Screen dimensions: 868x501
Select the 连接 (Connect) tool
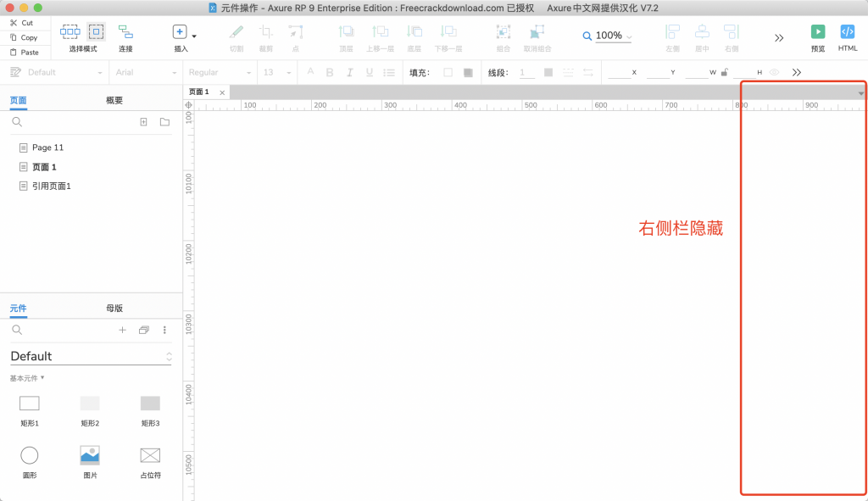(x=125, y=32)
